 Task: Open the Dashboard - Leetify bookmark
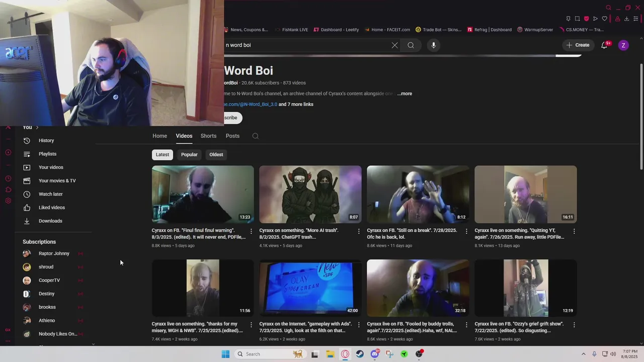336,30
